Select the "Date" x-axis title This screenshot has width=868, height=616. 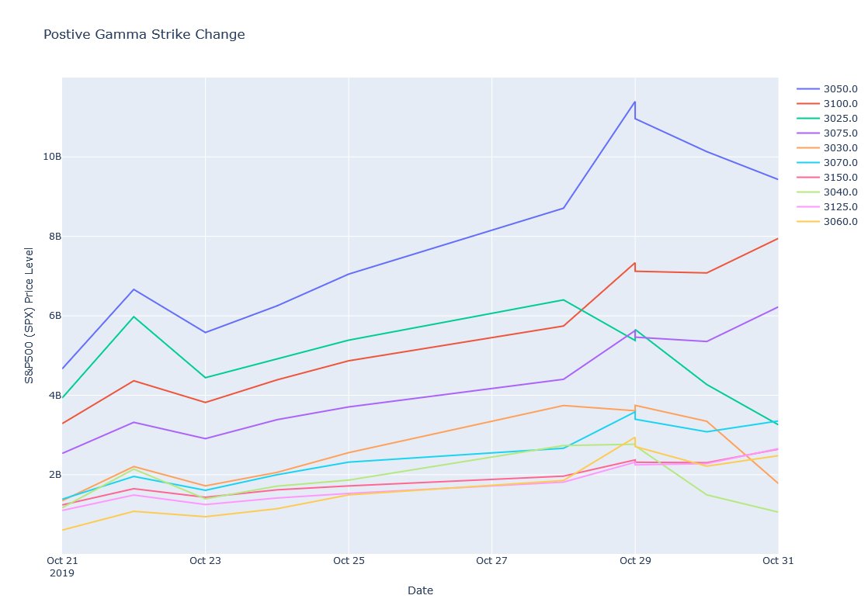[420, 590]
